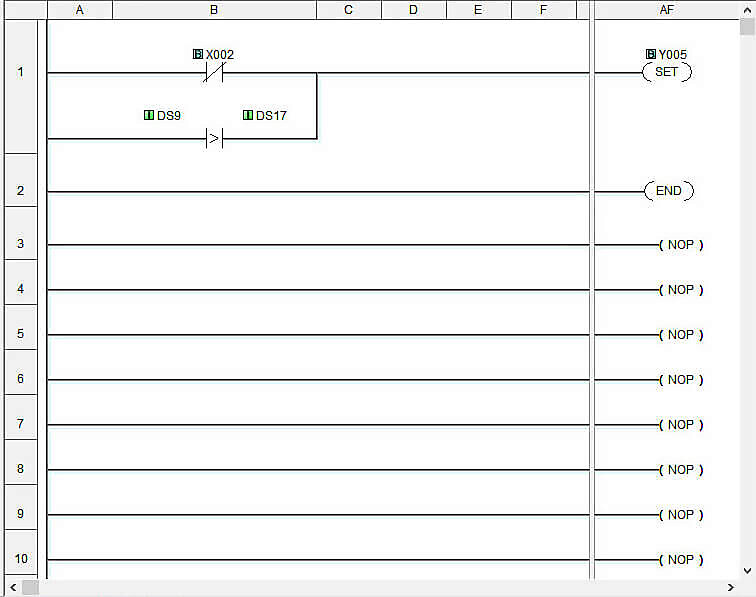Select column header C
756x597 pixels.
pos(349,10)
